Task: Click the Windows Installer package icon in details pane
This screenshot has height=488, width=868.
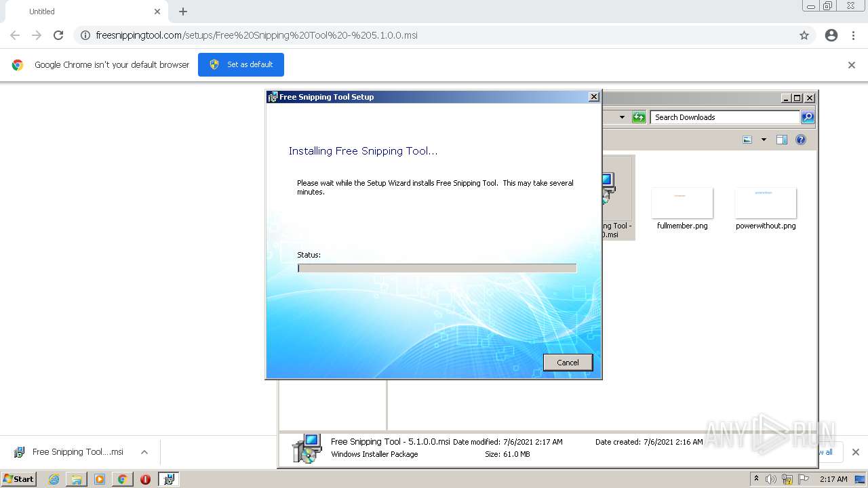Action: (x=307, y=448)
